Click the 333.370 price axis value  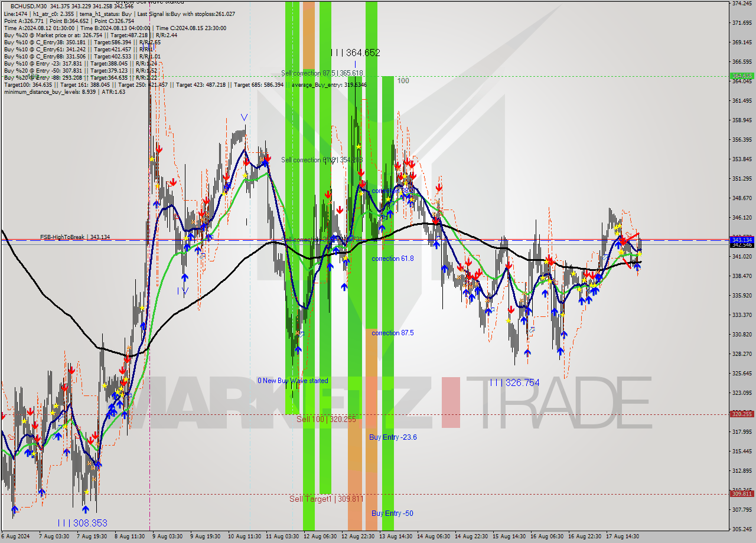pyautogui.click(x=742, y=315)
